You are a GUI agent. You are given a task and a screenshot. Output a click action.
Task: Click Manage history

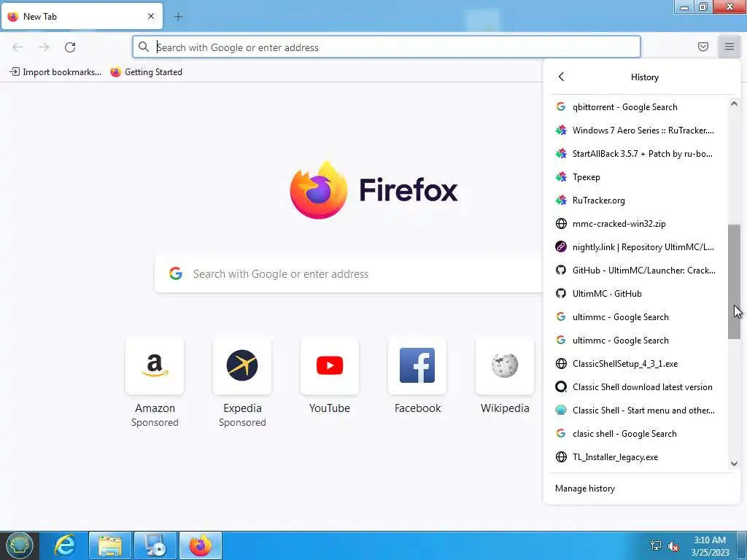[x=642, y=489]
